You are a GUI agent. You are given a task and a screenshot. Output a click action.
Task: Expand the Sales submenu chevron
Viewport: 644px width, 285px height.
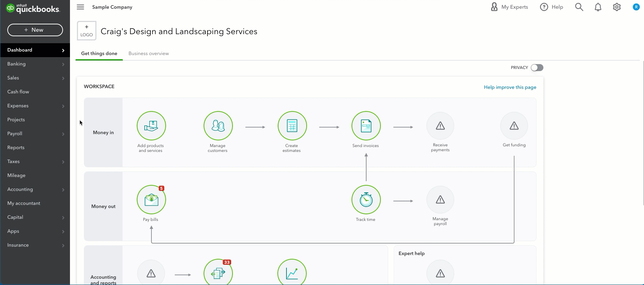pos(63,78)
